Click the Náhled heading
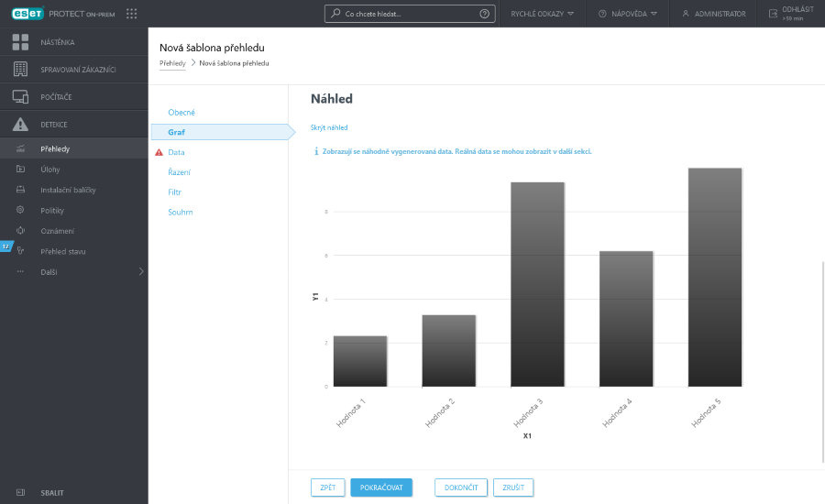The height and width of the screenshot is (504, 825). coord(332,99)
